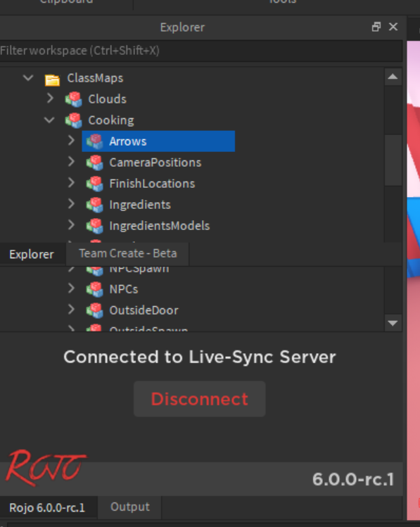Click the Explorer scrollbar down arrow

[393, 324]
